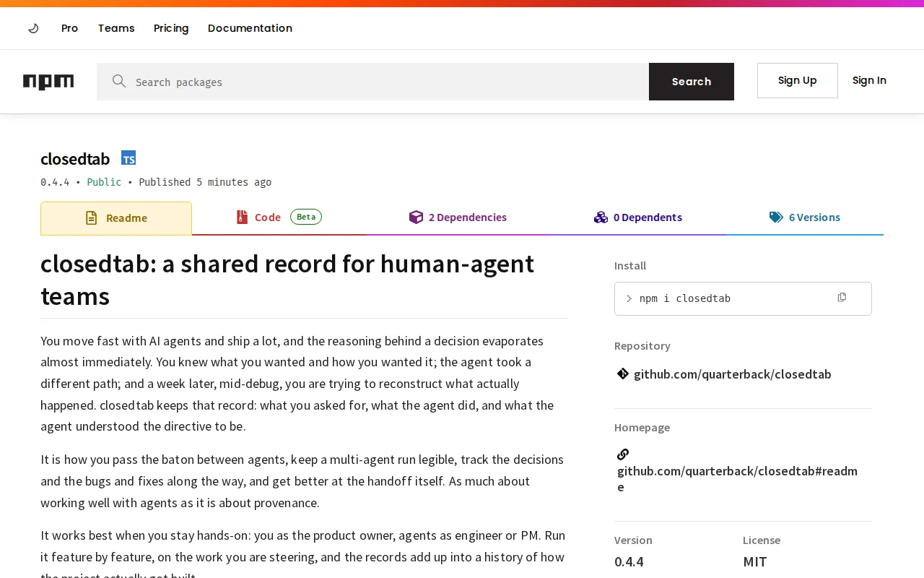Click the npm i closedtab command text
This screenshot has height=578, width=924.
coord(685,298)
